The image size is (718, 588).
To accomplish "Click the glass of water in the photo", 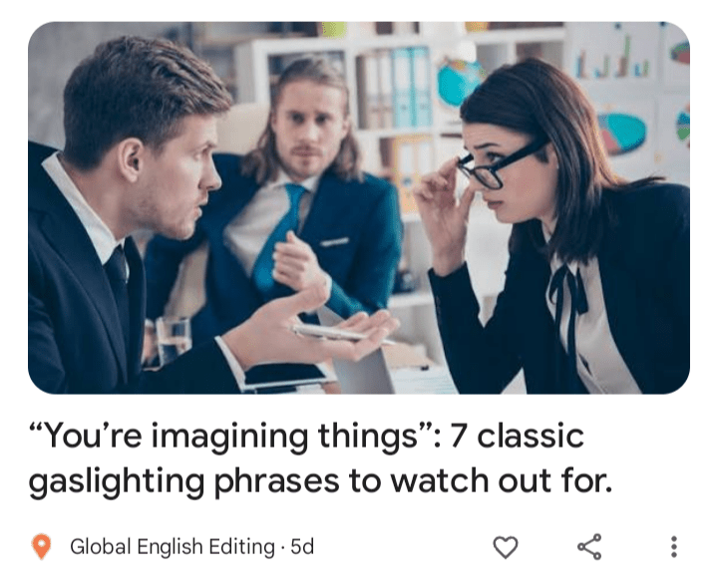I will tap(174, 340).
